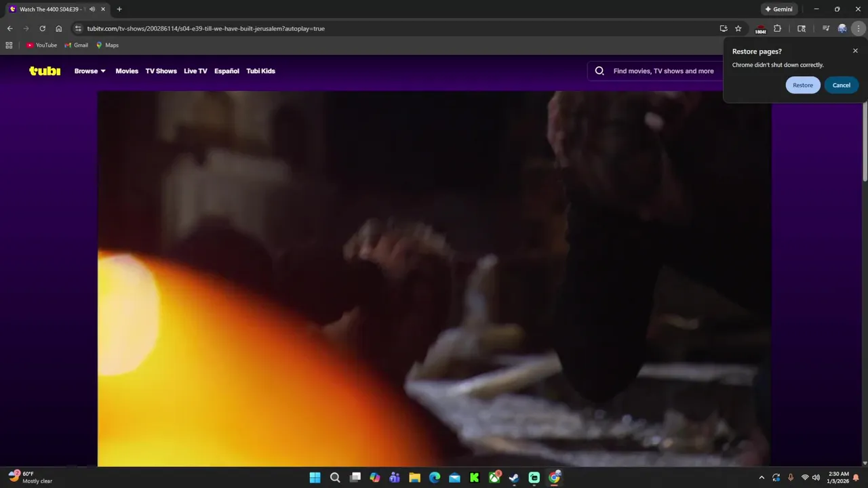The height and width of the screenshot is (488, 868).
Task: Open the Movies section
Action: click(x=127, y=71)
